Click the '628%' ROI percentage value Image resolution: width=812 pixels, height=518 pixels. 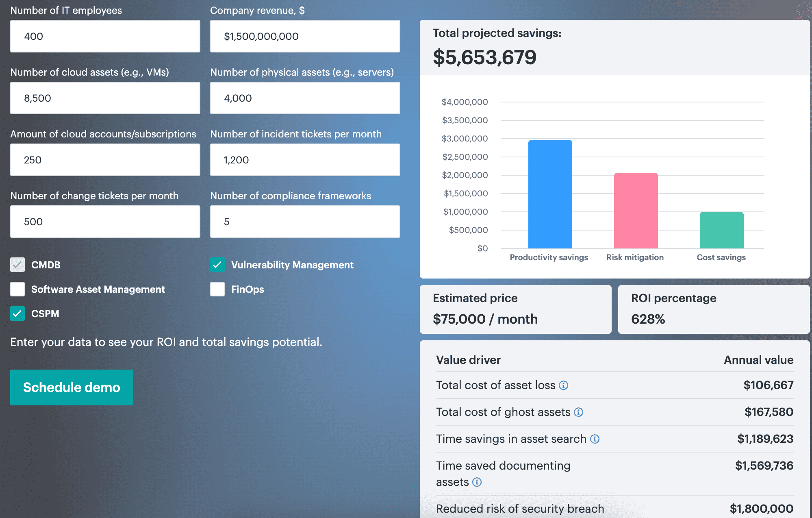(648, 319)
